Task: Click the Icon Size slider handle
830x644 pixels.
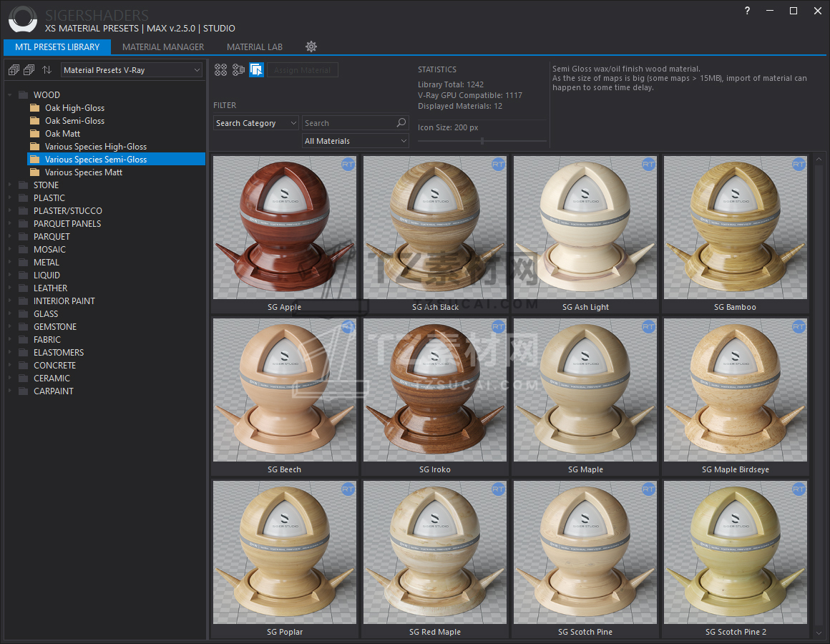Action: point(482,141)
